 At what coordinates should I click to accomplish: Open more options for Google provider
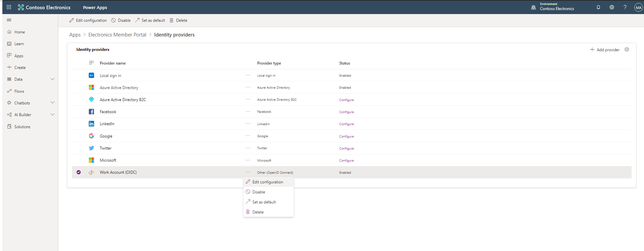[x=248, y=136]
